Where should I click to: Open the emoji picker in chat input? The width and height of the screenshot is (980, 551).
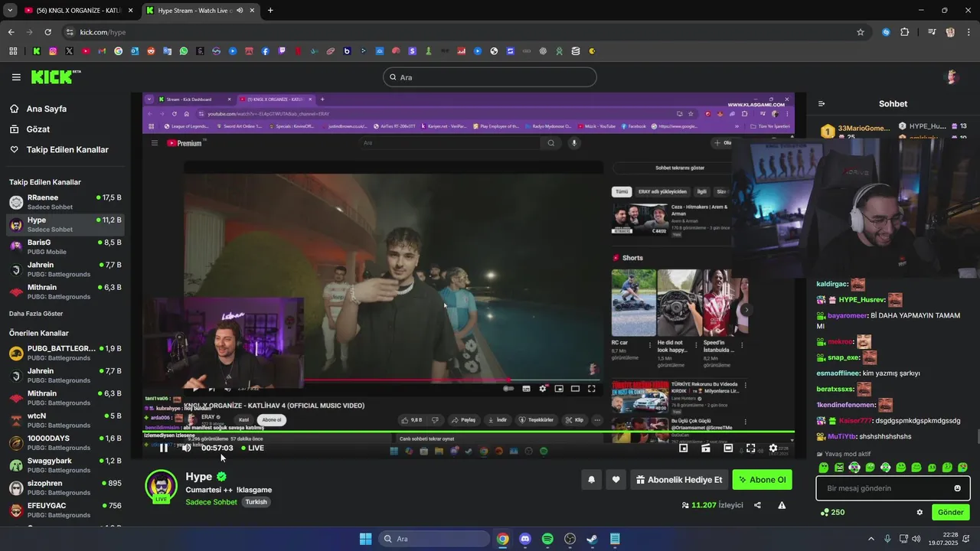[957, 488]
